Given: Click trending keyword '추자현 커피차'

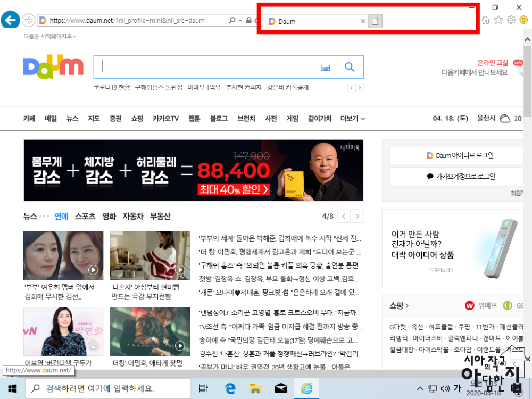Looking at the screenshot, I should click(244, 88).
